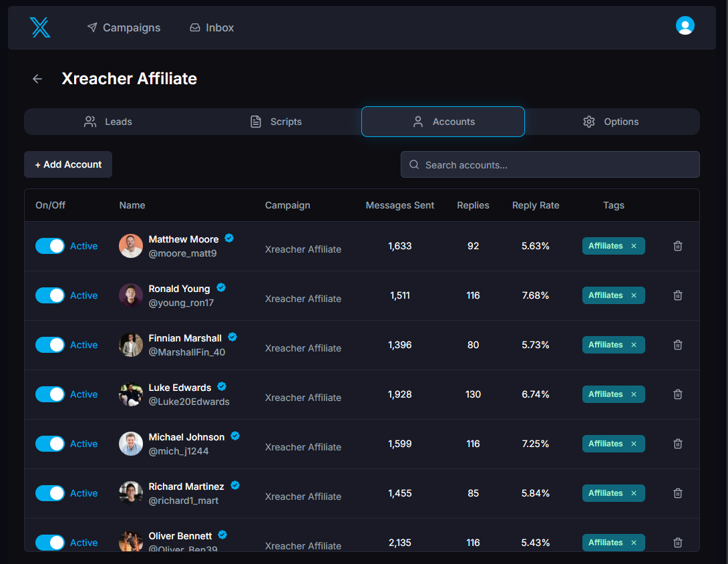The height and width of the screenshot is (564, 728).
Task: Click the search magnifier icon
Action: coord(414,164)
